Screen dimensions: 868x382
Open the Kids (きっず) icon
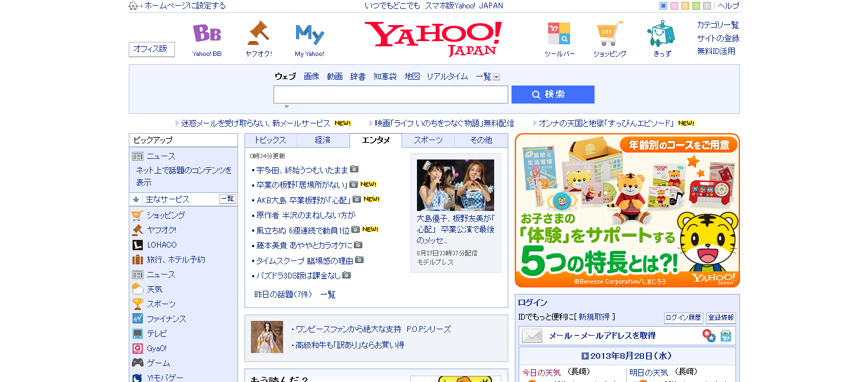(x=661, y=33)
